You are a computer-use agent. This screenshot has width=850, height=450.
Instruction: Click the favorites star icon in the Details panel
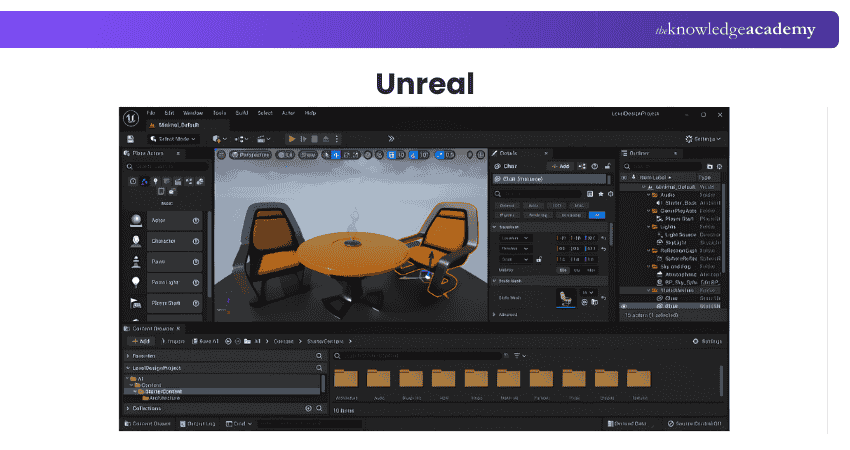click(x=601, y=194)
